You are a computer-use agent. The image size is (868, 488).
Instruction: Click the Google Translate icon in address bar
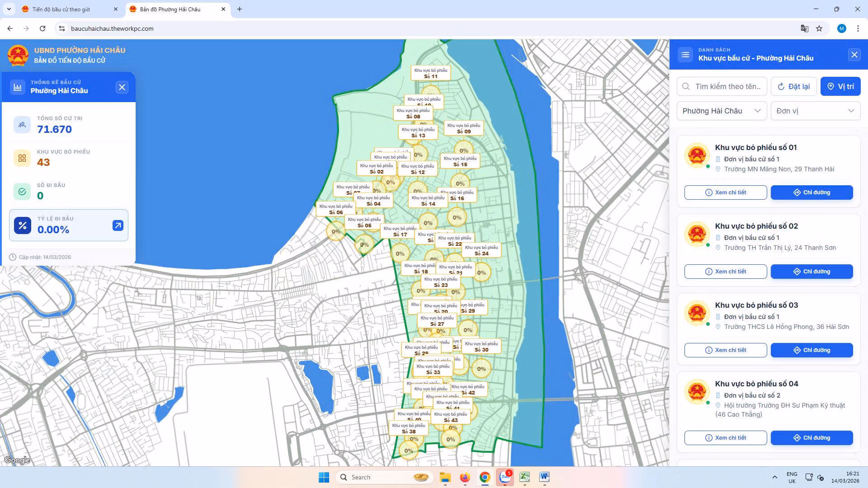coord(804,28)
